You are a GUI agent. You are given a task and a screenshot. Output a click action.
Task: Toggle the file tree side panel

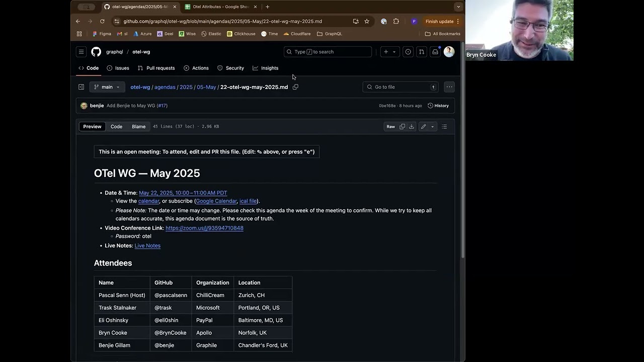(x=81, y=87)
